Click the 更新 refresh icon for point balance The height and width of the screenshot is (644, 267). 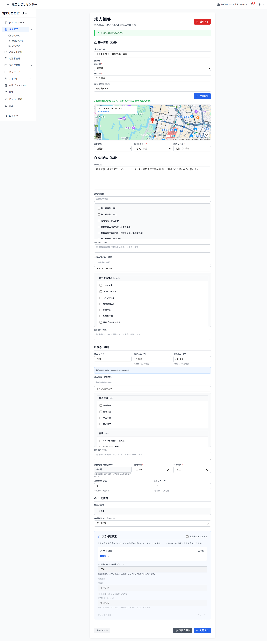[x=199, y=551]
